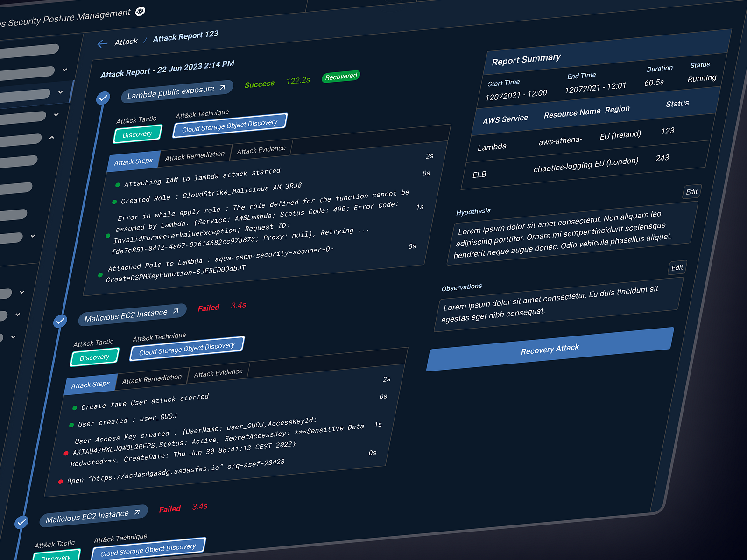Click the back arrow next to the Attack breadcrumb
Image resolution: width=747 pixels, height=560 pixels.
pyautogui.click(x=103, y=44)
